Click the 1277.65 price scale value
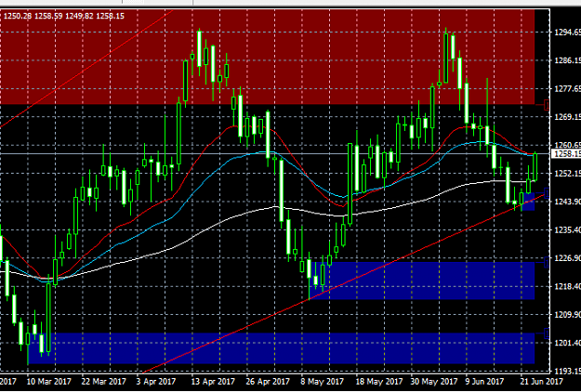 point(567,88)
